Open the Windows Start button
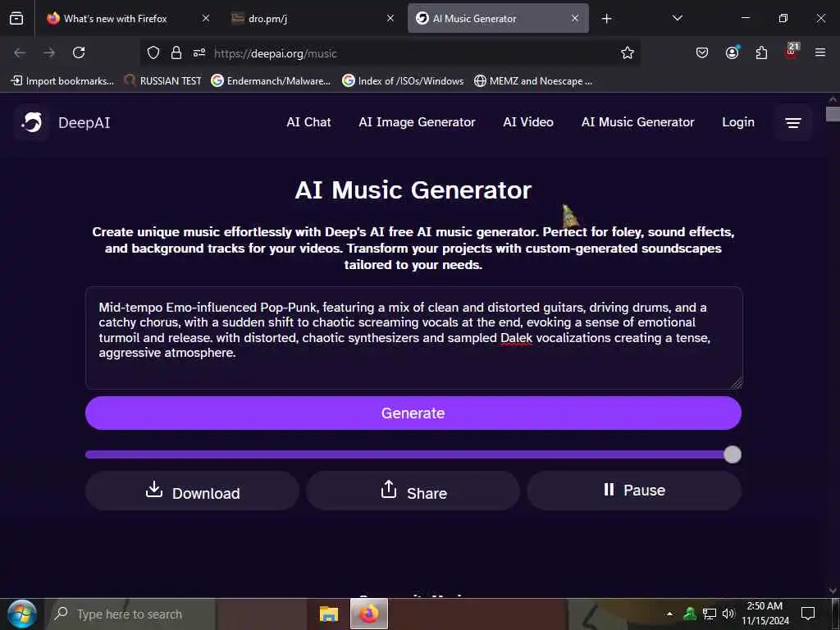The width and height of the screenshot is (840, 630). (22, 614)
